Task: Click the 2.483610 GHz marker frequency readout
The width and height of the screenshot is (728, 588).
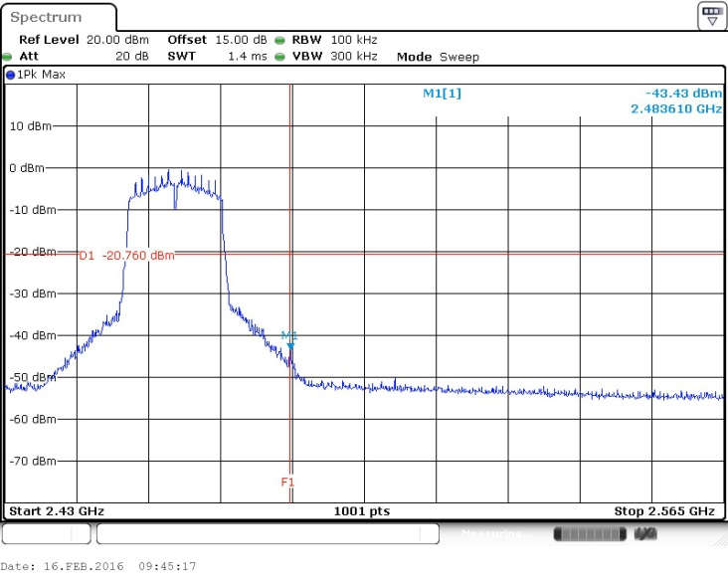Action: [676, 108]
